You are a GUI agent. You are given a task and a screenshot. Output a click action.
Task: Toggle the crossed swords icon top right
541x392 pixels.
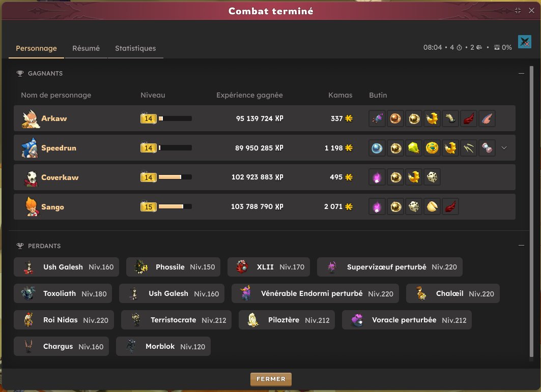[524, 42]
